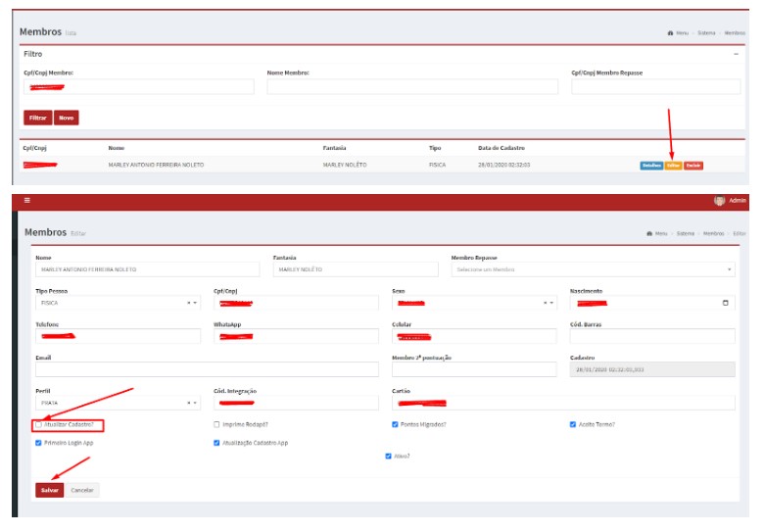Collapse the Filtro panel with minus icon
This screenshot has height=532, width=764.
(736, 54)
